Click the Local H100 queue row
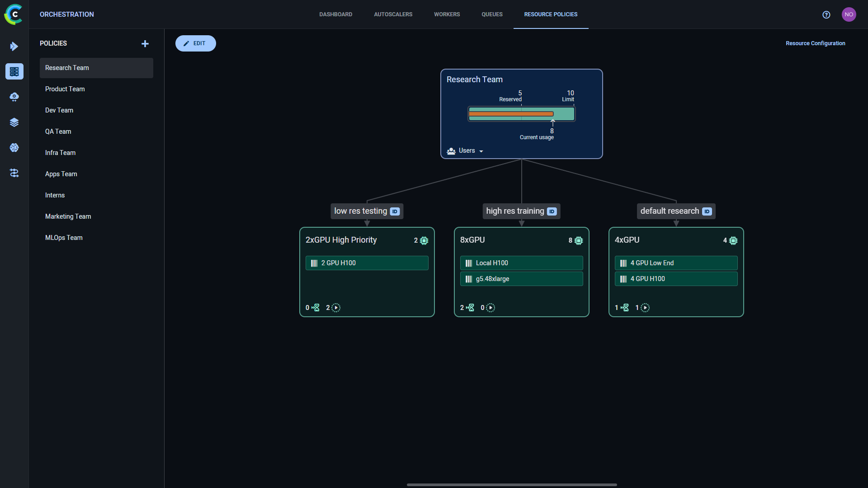This screenshot has height=488, width=868. point(521,263)
